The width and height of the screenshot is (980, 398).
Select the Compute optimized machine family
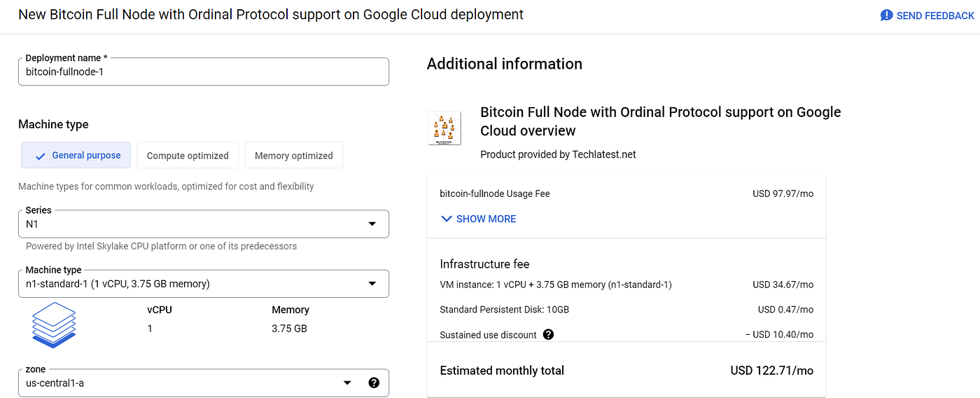[188, 156]
